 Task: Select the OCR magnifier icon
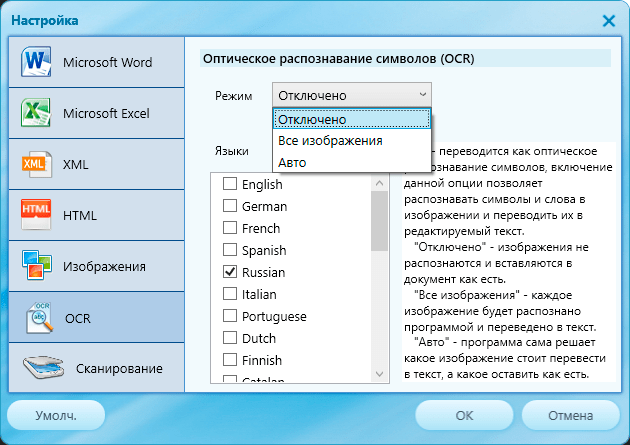(39, 318)
